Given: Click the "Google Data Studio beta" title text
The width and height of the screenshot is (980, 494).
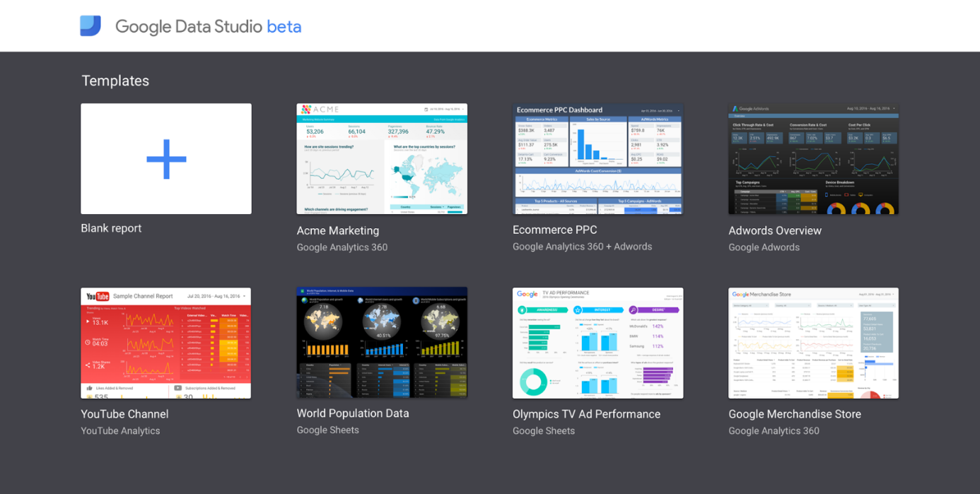Looking at the screenshot, I should [209, 27].
